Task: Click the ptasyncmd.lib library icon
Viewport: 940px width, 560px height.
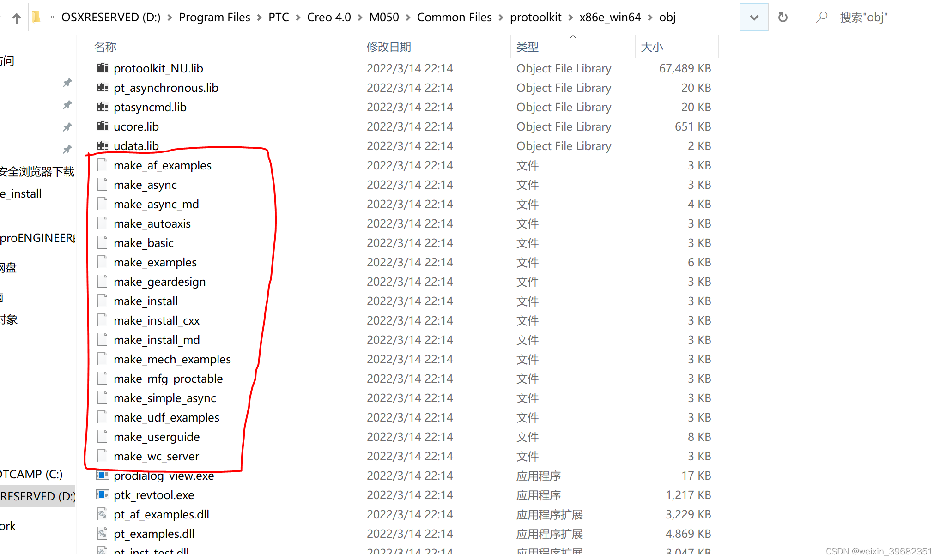Action: click(x=103, y=107)
